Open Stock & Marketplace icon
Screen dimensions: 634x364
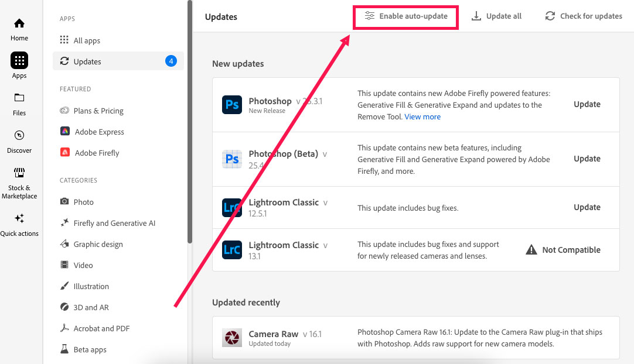pyautogui.click(x=19, y=173)
